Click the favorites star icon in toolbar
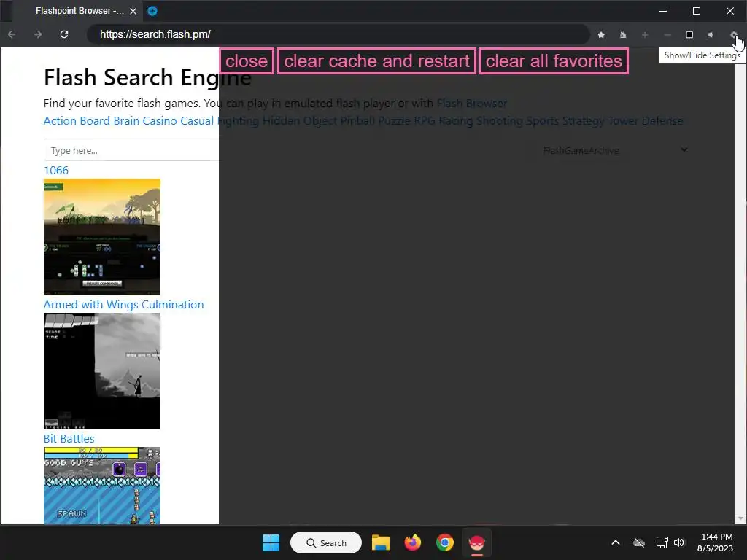The width and height of the screenshot is (747, 560). coord(601,35)
